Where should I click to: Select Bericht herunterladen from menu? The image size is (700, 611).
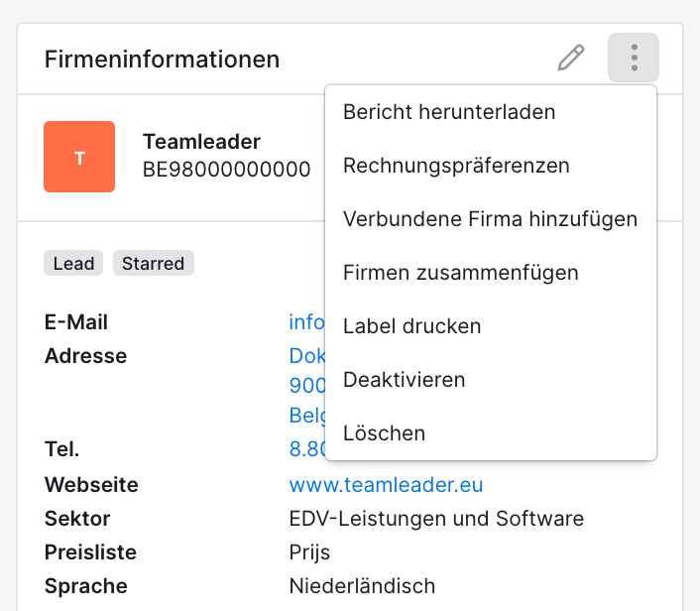click(x=491, y=112)
